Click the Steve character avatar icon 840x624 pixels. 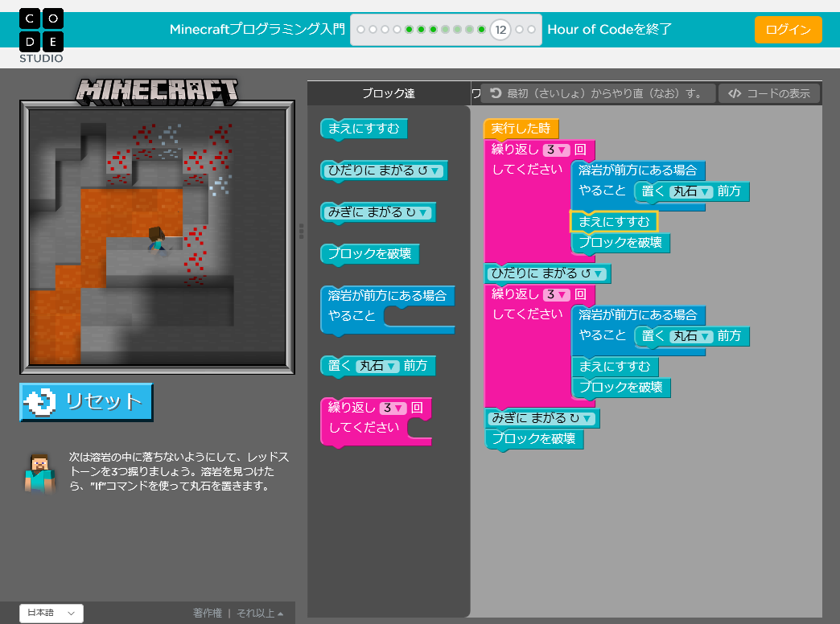click(x=40, y=473)
